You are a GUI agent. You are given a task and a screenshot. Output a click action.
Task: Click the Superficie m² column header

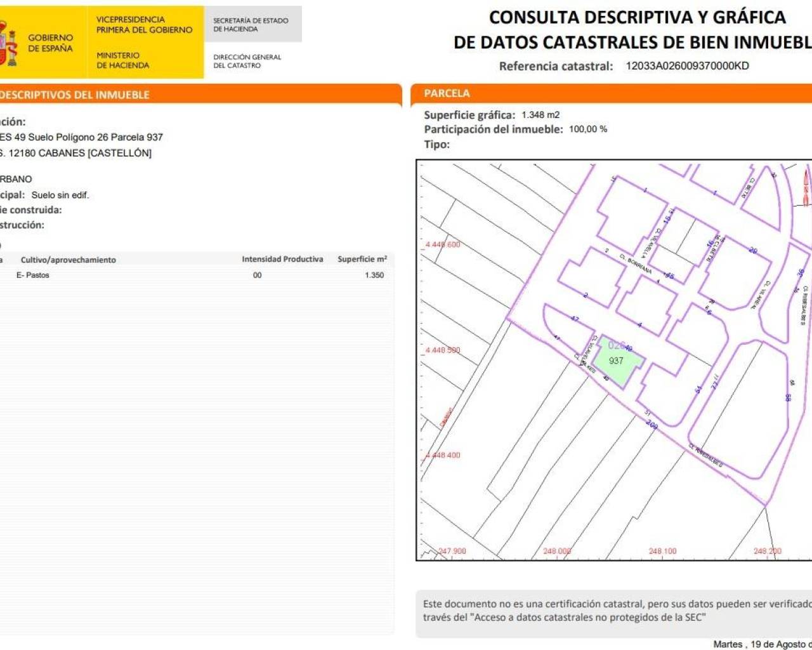coord(362,259)
